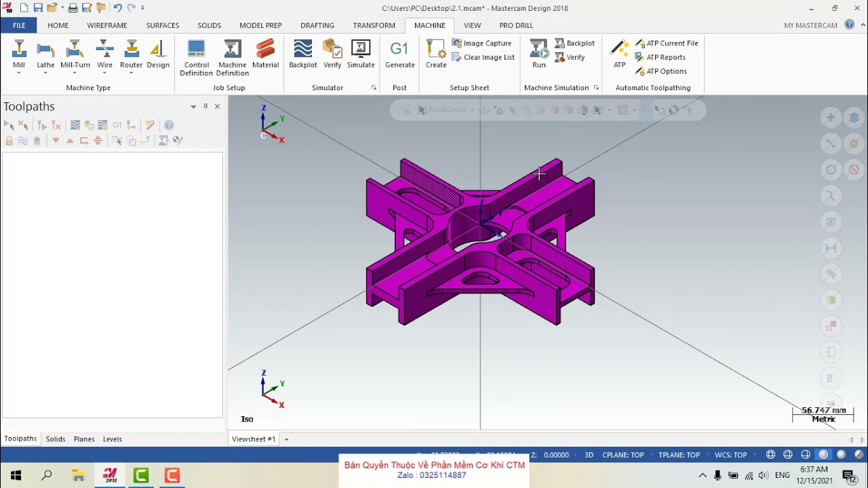Toggle the third wireframe globe display mode
Screen dimensions: 868x488
coord(806,455)
